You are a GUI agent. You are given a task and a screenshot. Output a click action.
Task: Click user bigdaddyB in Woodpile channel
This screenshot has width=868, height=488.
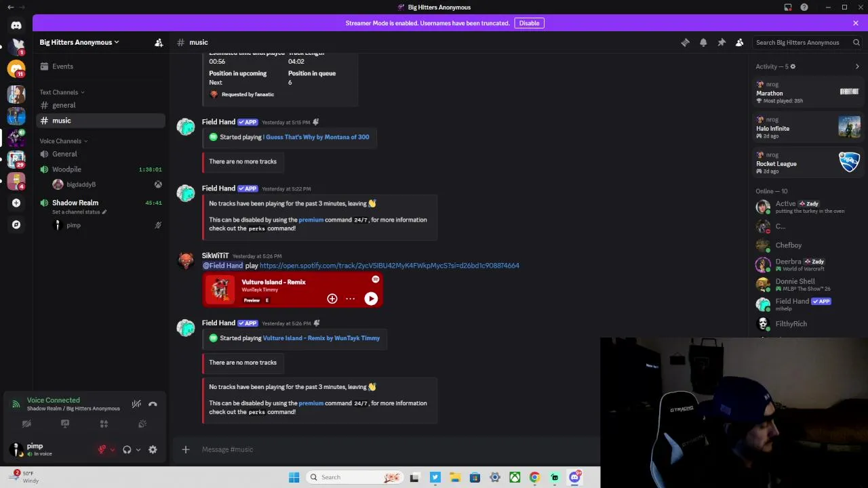point(107,184)
